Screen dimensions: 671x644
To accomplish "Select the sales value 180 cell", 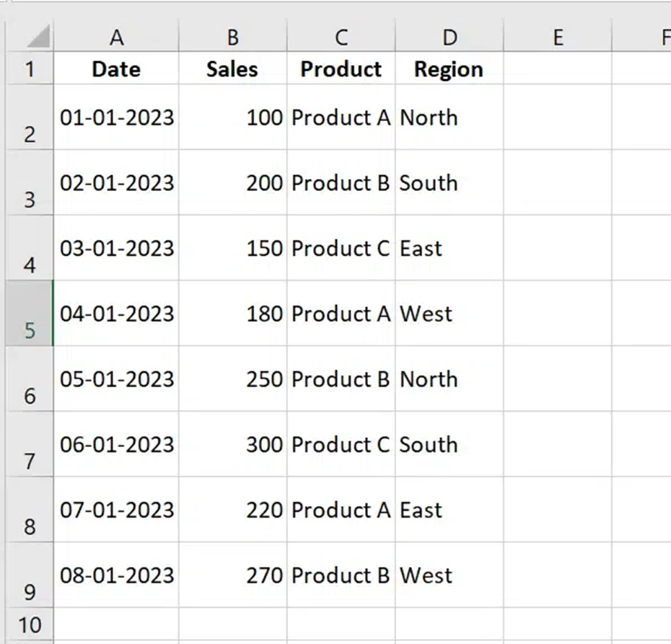I will click(233, 313).
